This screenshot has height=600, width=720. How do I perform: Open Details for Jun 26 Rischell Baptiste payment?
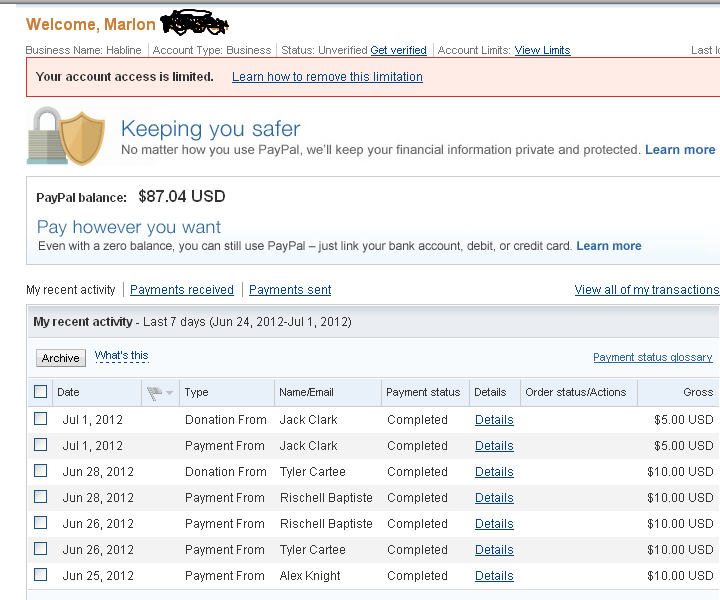click(x=494, y=524)
